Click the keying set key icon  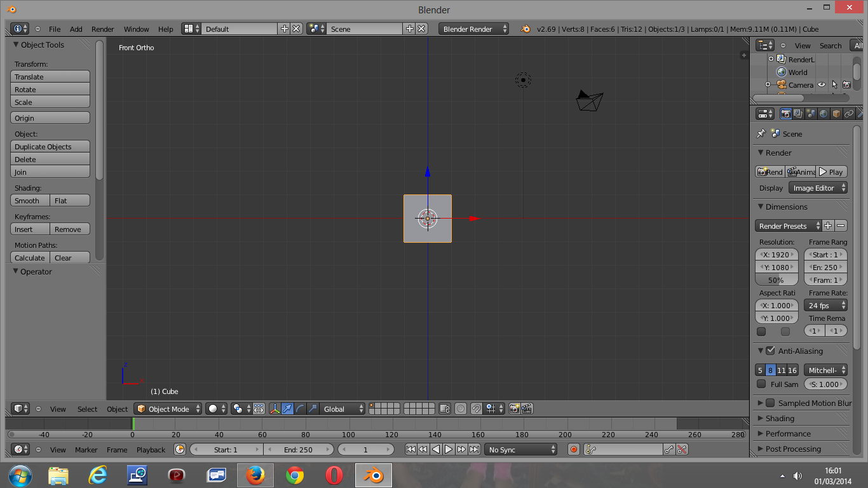click(590, 449)
